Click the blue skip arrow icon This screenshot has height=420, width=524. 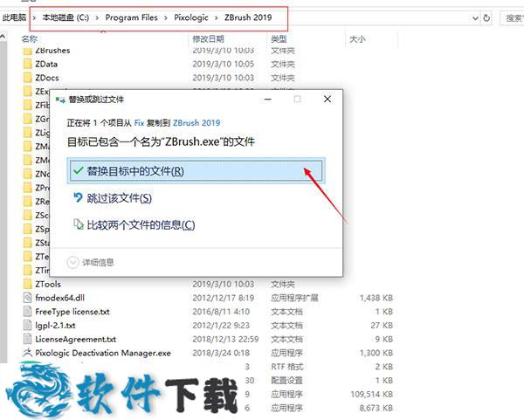78,197
